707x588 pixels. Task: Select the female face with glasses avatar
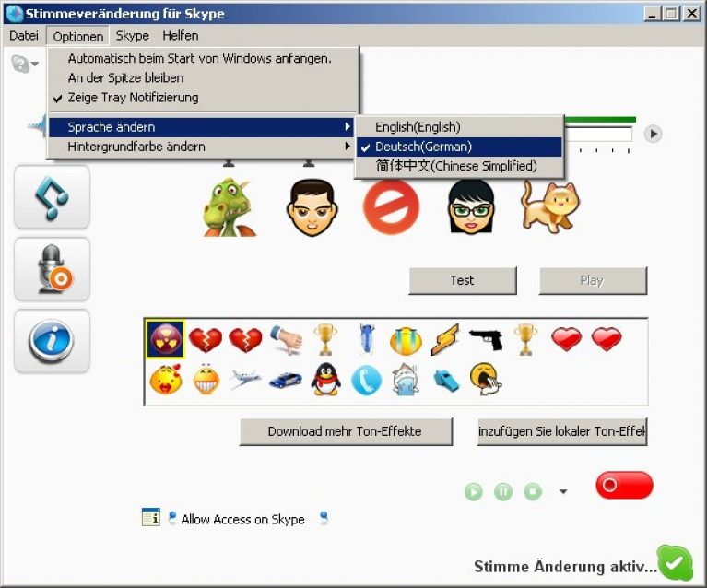(x=471, y=207)
